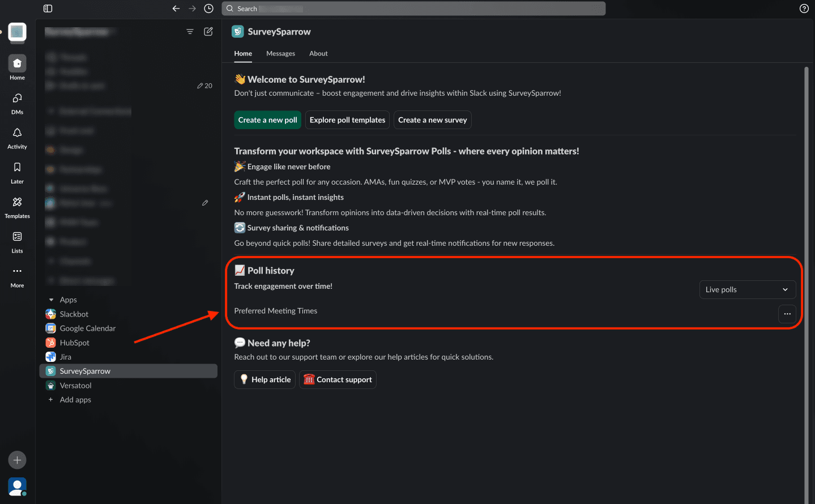Collapse the Apps section
The height and width of the screenshot is (504, 815).
(52, 300)
